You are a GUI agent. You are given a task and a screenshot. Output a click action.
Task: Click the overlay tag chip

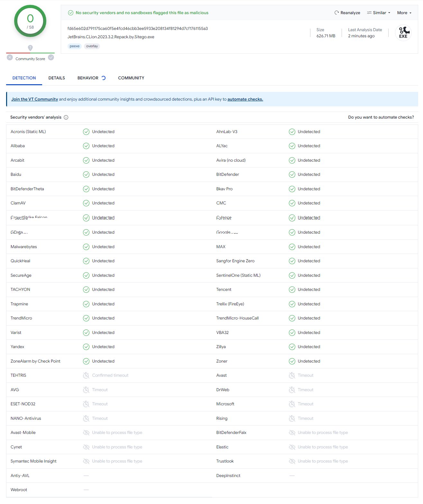coord(92,46)
